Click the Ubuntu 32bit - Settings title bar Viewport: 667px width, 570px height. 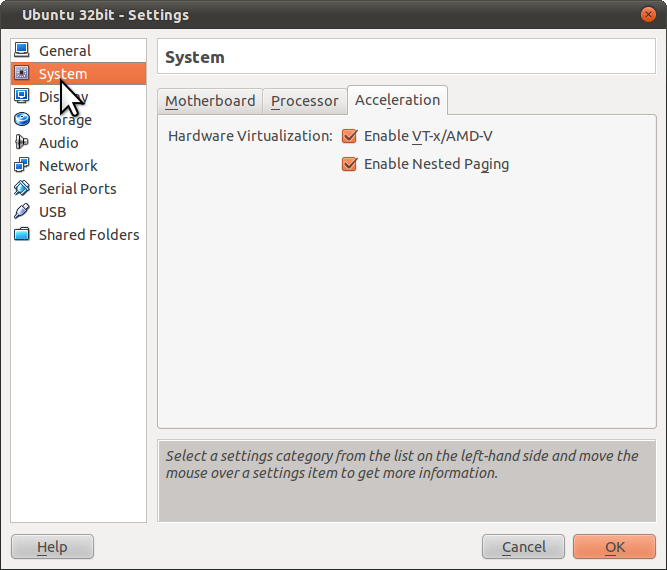coord(300,14)
